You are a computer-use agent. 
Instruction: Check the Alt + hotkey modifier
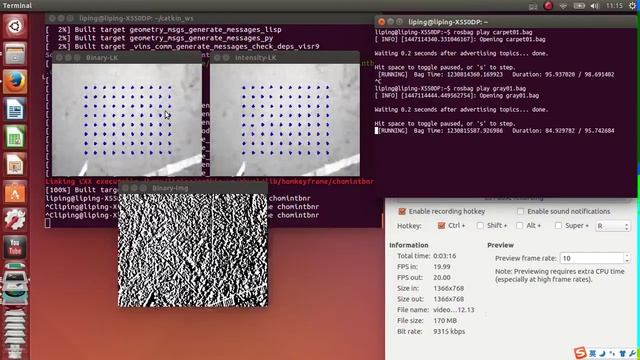coord(520,225)
